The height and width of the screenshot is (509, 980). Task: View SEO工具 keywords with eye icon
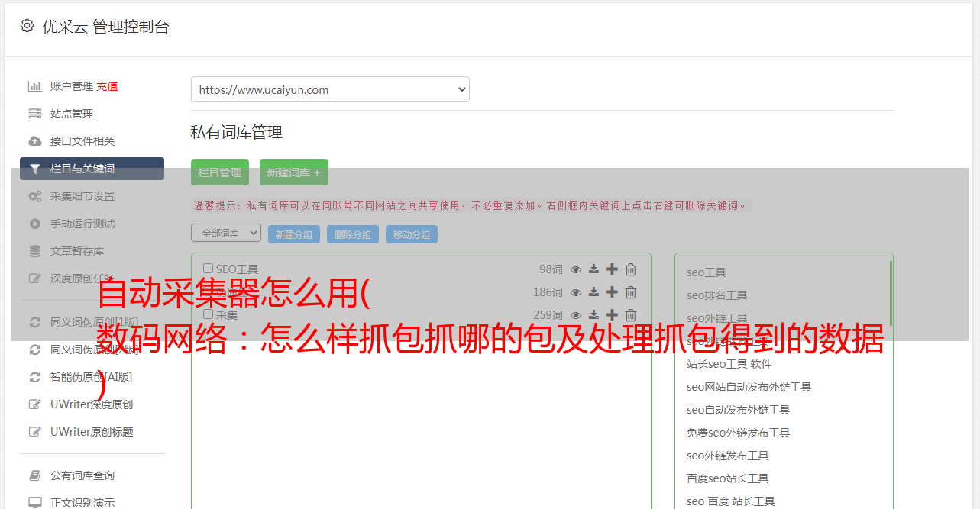pyautogui.click(x=576, y=269)
